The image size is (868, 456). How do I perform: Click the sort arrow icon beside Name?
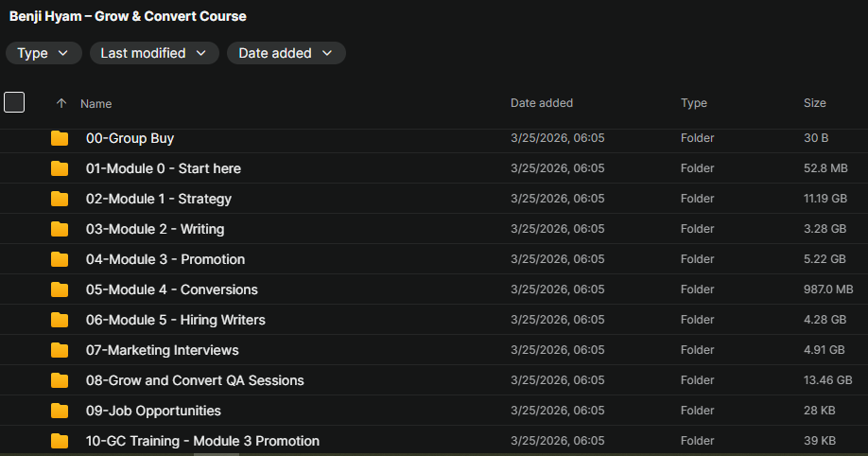click(x=61, y=103)
